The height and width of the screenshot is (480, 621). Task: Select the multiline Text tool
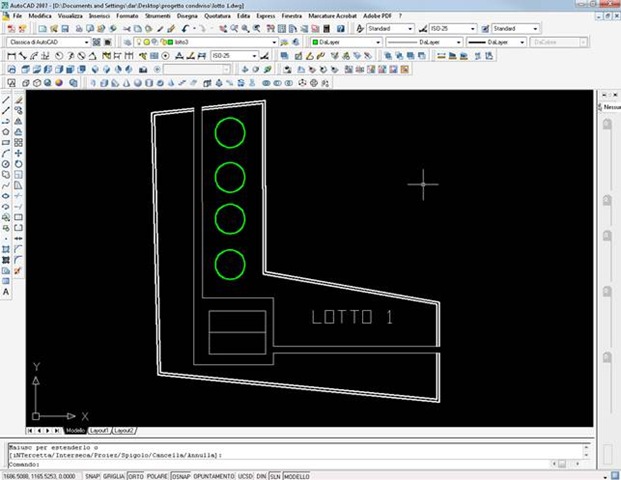point(6,292)
